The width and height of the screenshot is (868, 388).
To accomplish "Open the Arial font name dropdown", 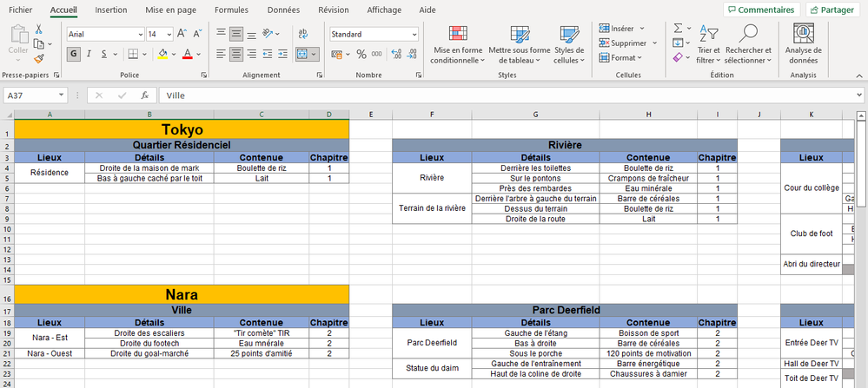I will [140, 34].
